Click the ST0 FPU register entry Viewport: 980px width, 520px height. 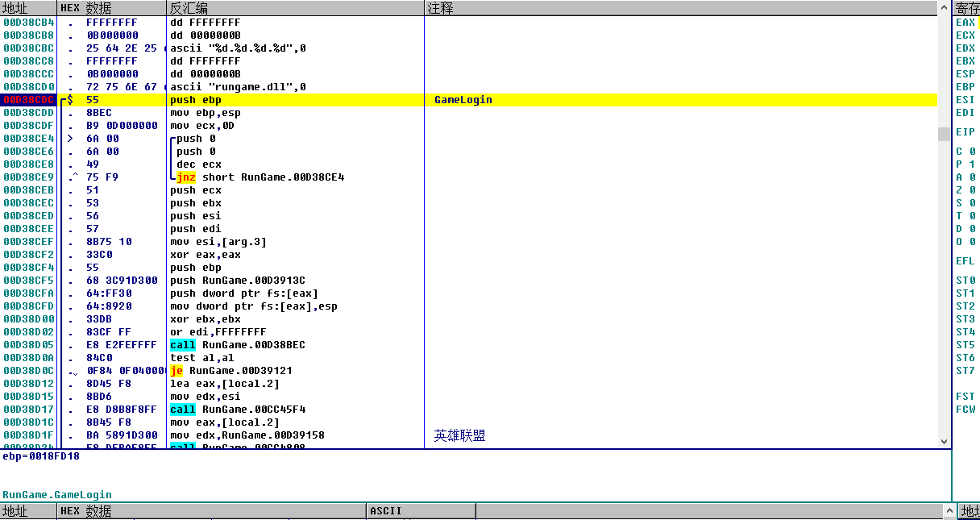coord(965,281)
